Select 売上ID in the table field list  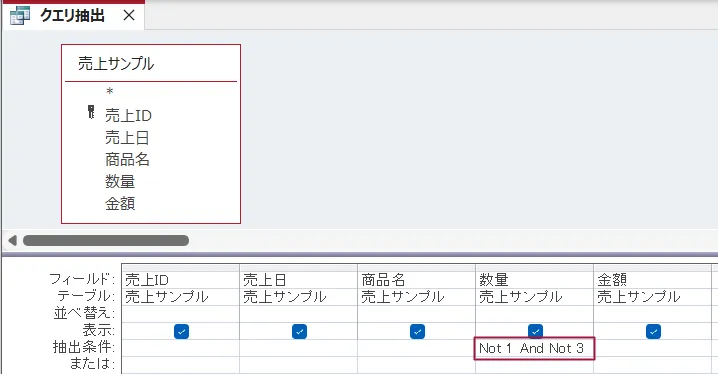coord(128,116)
